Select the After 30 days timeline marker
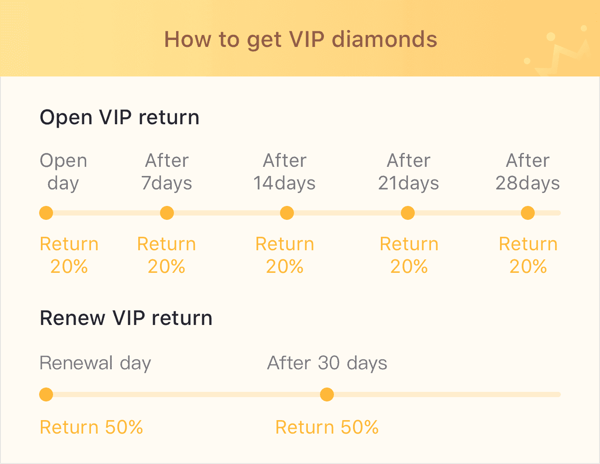Image resolution: width=600 pixels, height=464 pixels. [x=327, y=395]
